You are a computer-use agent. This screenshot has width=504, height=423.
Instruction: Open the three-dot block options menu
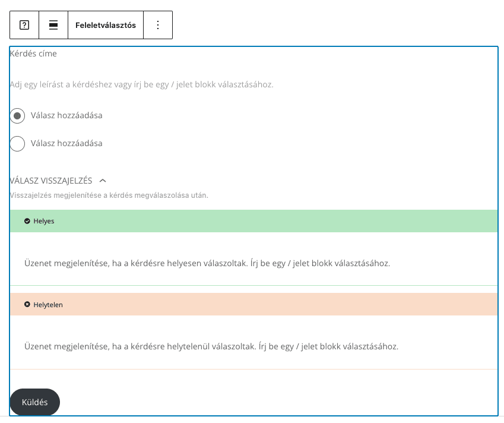click(x=158, y=25)
